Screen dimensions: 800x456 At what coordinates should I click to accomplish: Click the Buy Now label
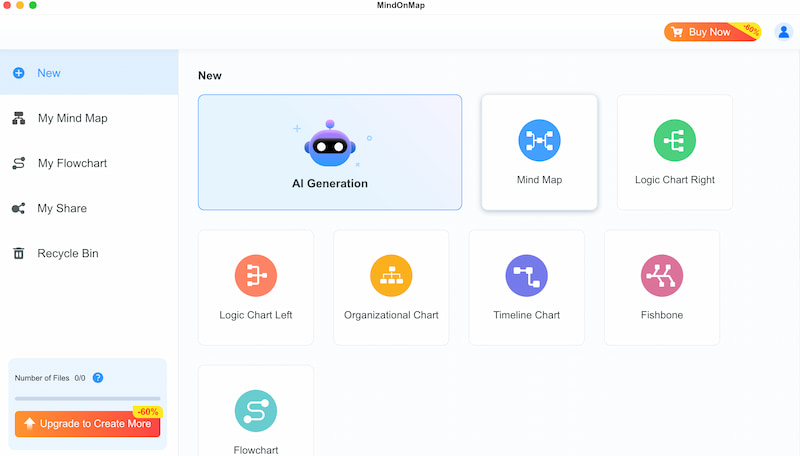pyautogui.click(x=709, y=32)
